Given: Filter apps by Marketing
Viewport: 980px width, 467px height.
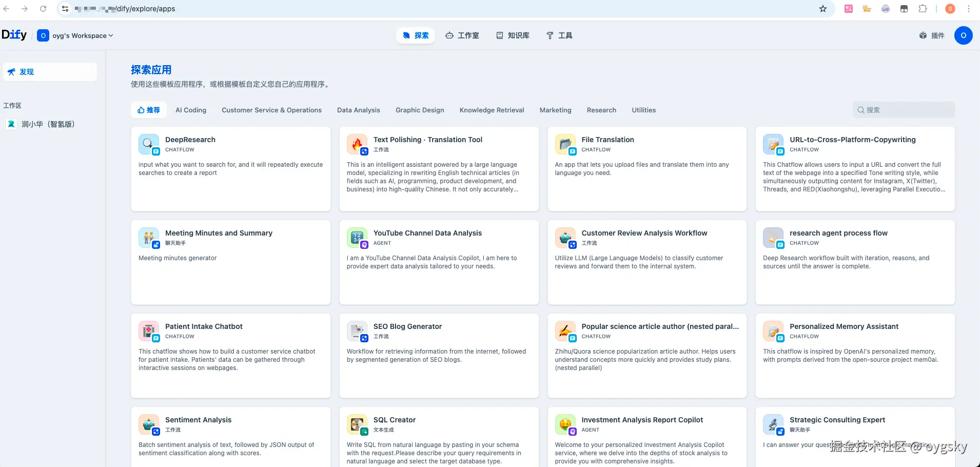Looking at the screenshot, I should point(555,110).
